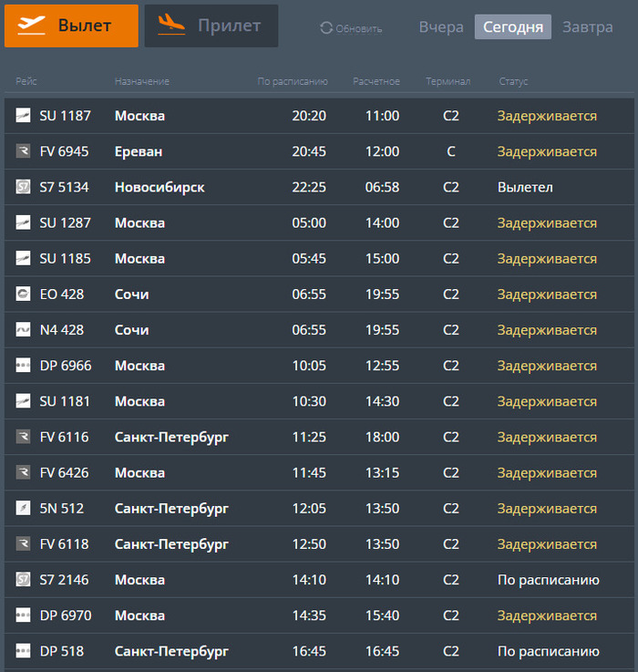The image size is (638, 672).
Task: Click the Aeroflot logo next to SU 1187
Action: 23,115
